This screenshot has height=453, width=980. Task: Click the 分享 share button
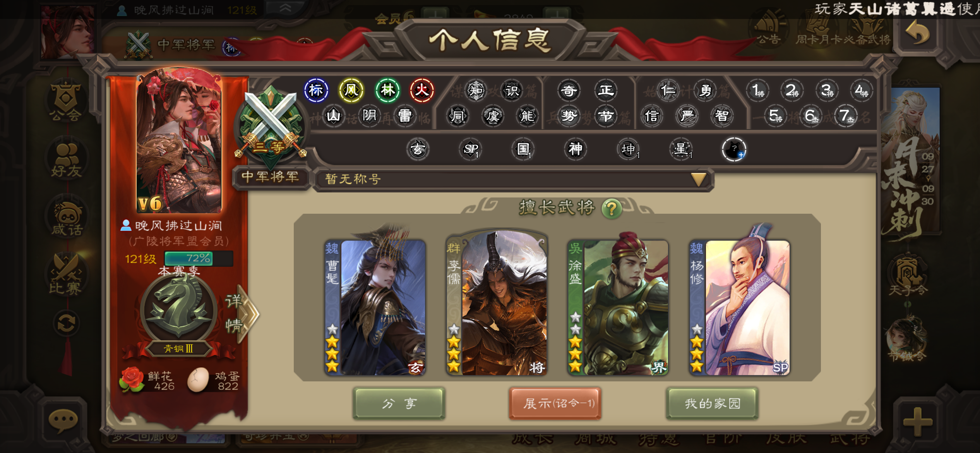[x=399, y=403]
